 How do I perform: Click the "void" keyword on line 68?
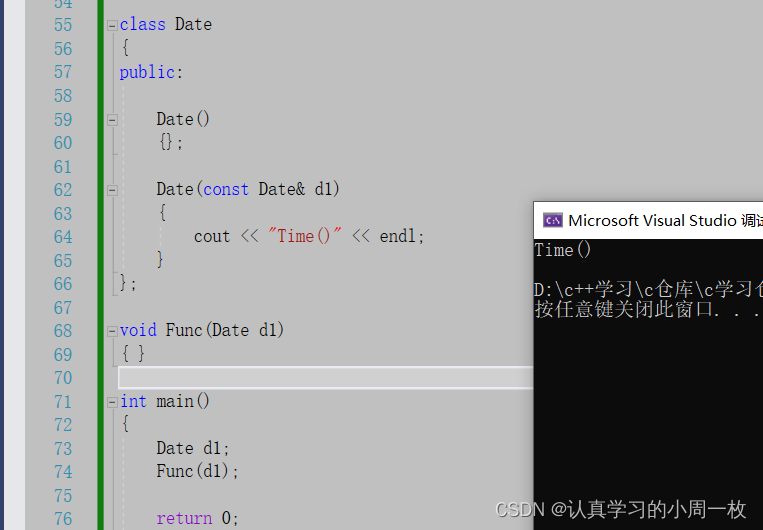(x=138, y=330)
